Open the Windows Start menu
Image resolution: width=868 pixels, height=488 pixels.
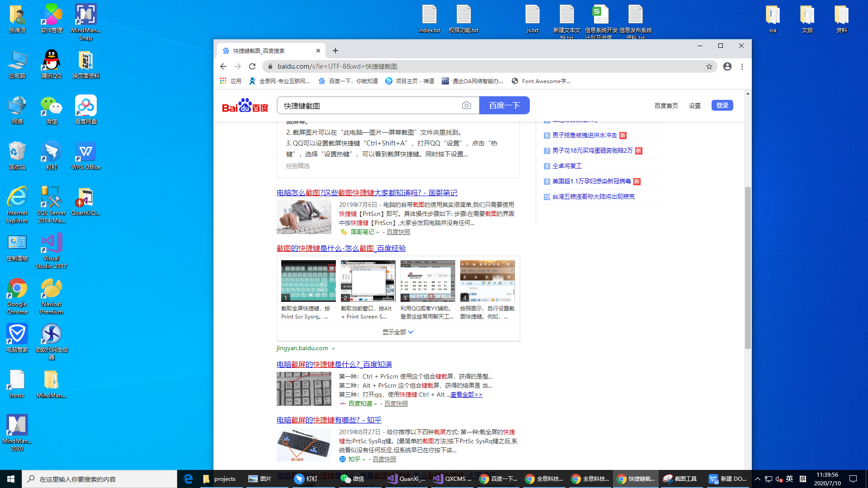click(x=11, y=479)
